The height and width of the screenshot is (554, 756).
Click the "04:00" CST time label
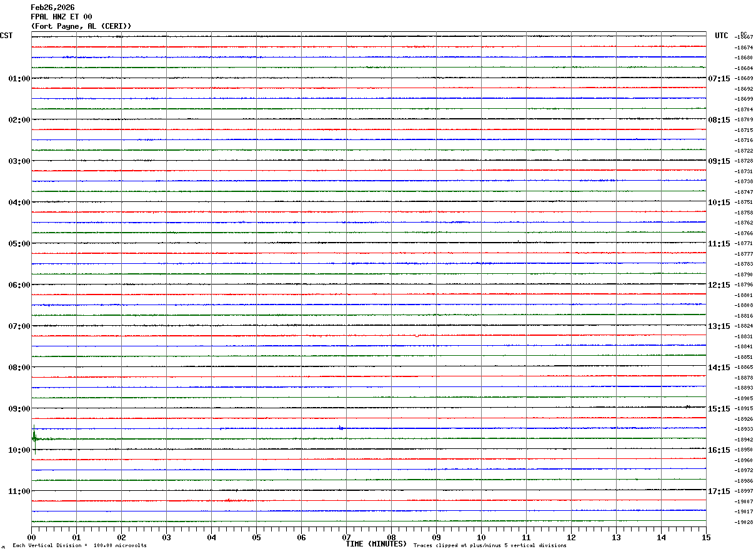point(19,203)
